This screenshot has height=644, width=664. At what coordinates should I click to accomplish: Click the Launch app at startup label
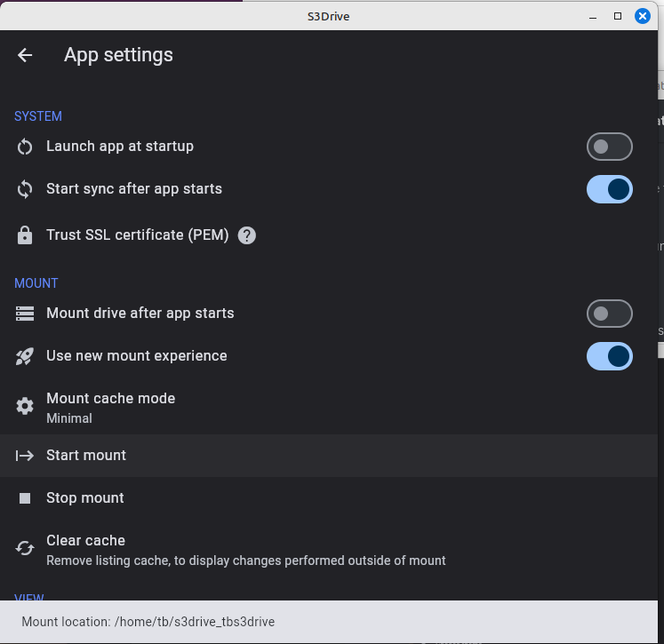[120, 147]
